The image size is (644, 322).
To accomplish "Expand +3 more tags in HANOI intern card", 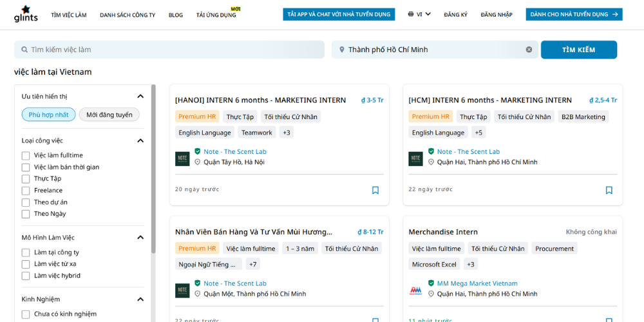I will pyautogui.click(x=287, y=132).
